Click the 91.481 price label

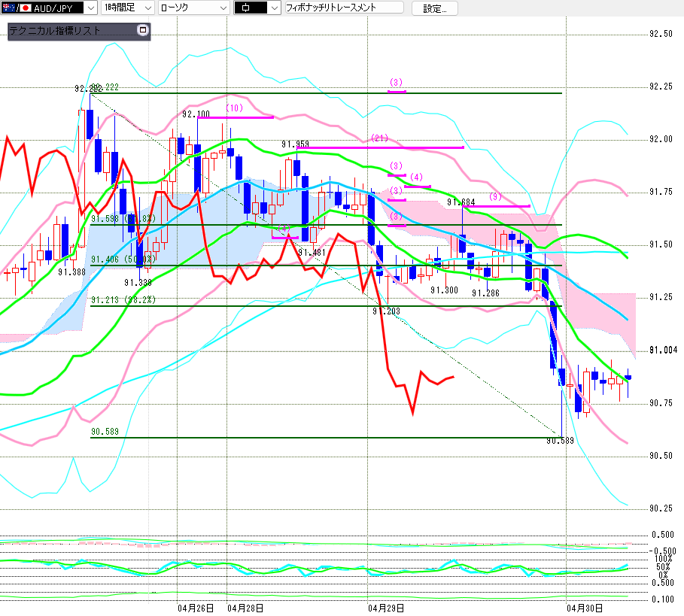click(312, 253)
